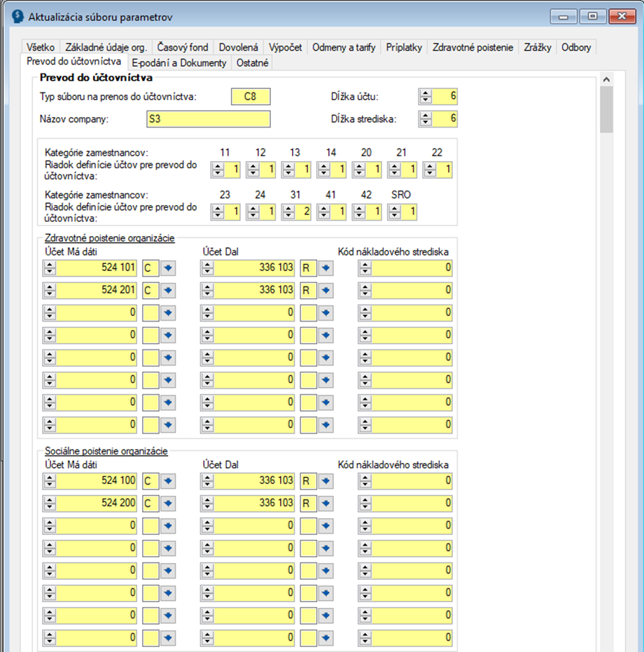Open the Odmeny a tarify tab
644x652 pixels.
[344, 48]
